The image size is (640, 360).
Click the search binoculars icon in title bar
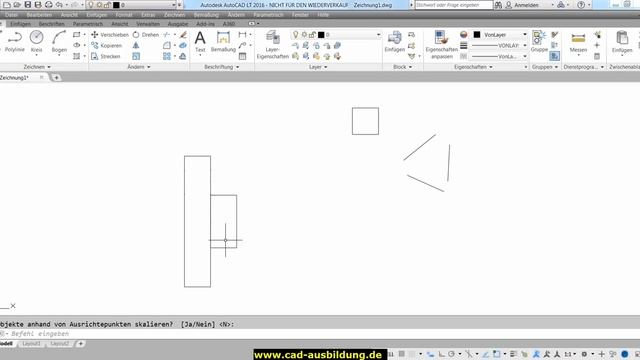498,5
